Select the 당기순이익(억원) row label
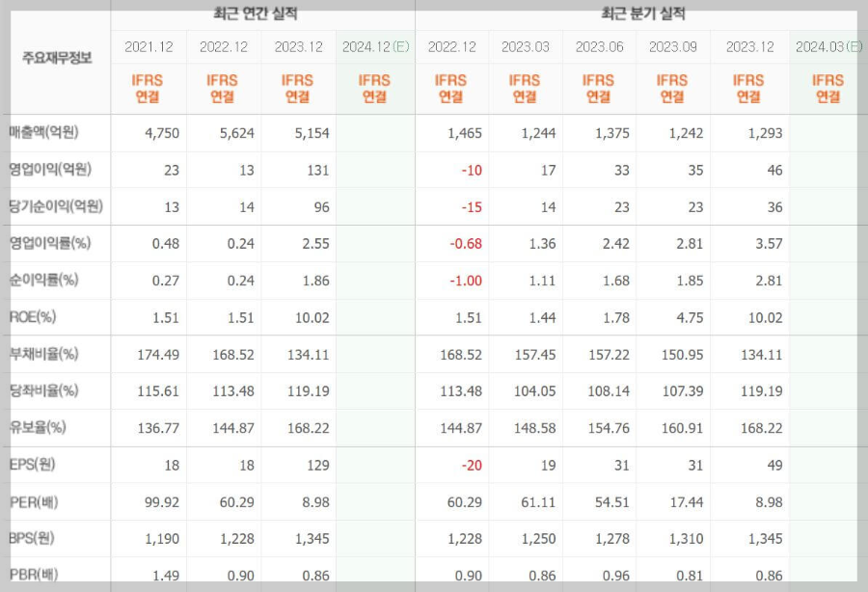The width and height of the screenshot is (868, 592). (57, 206)
